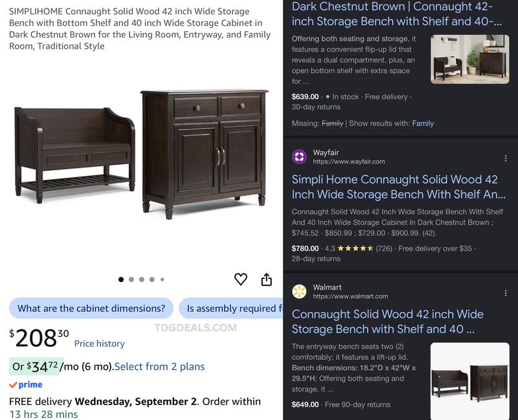Click the Wayfair site logo icon
The height and width of the screenshot is (420, 518).
coord(299,157)
